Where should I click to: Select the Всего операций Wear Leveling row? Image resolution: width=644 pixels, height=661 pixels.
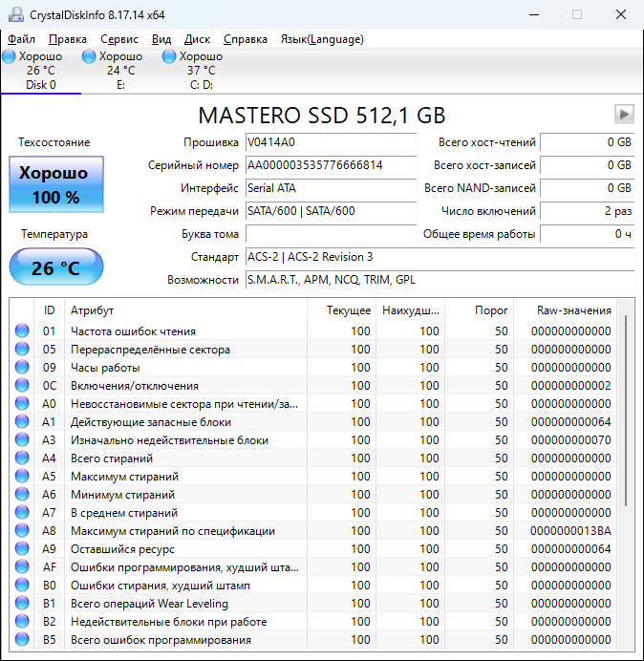pos(314,604)
